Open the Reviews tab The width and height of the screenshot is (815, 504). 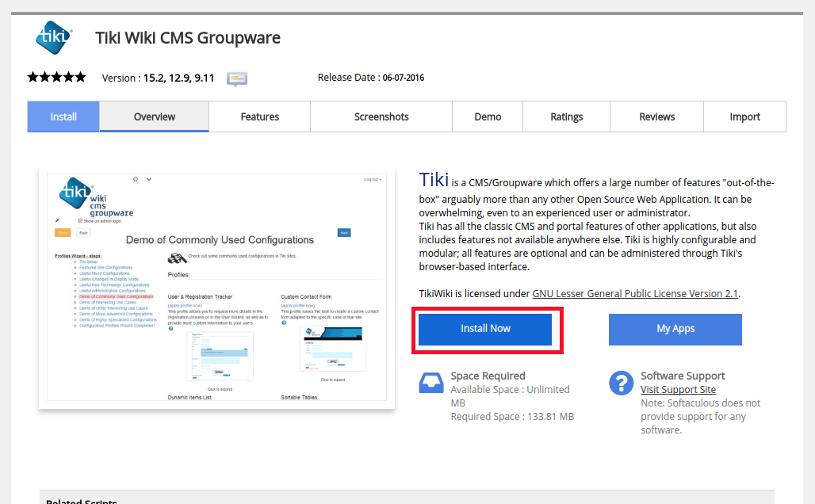657,116
